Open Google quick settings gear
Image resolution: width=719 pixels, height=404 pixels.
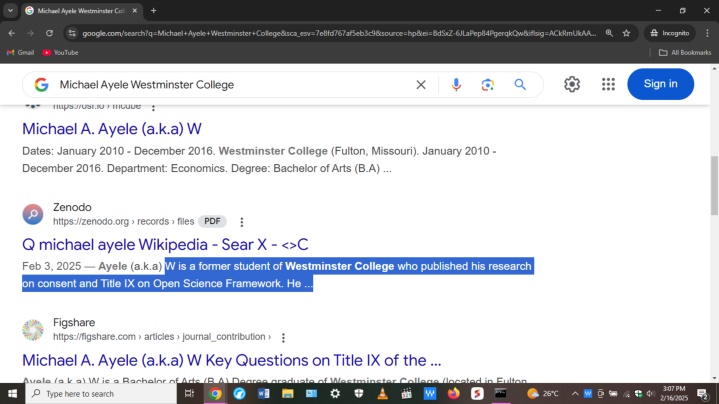pyautogui.click(x=572, y=84)
